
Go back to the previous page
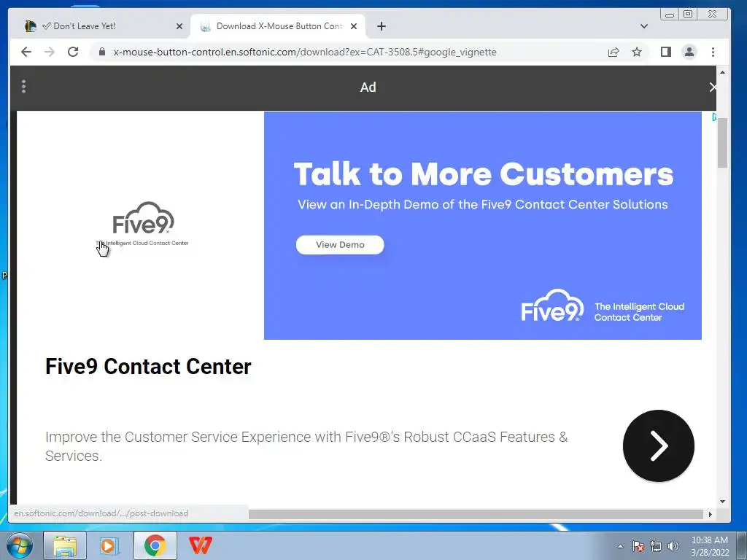(x=26, y=52)
